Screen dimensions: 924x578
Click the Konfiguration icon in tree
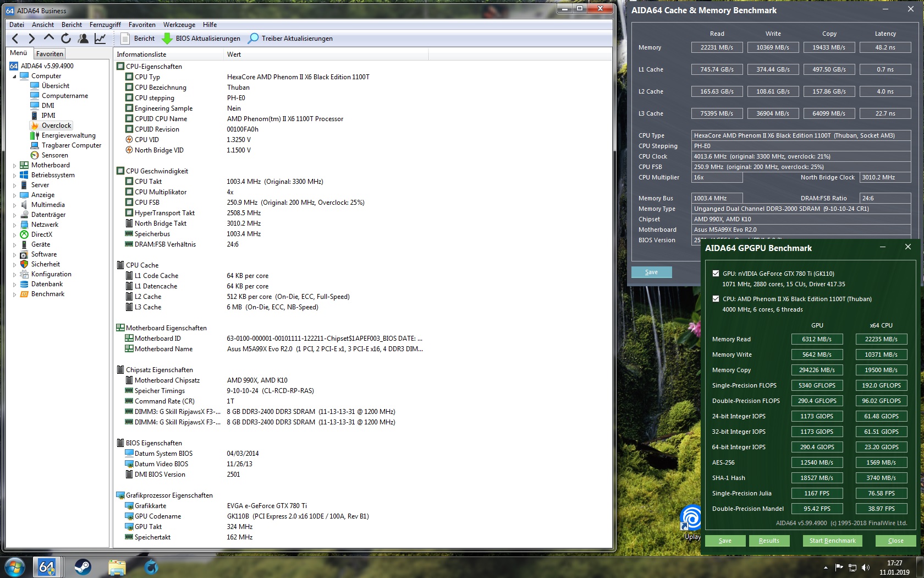[x=24, y=274]
